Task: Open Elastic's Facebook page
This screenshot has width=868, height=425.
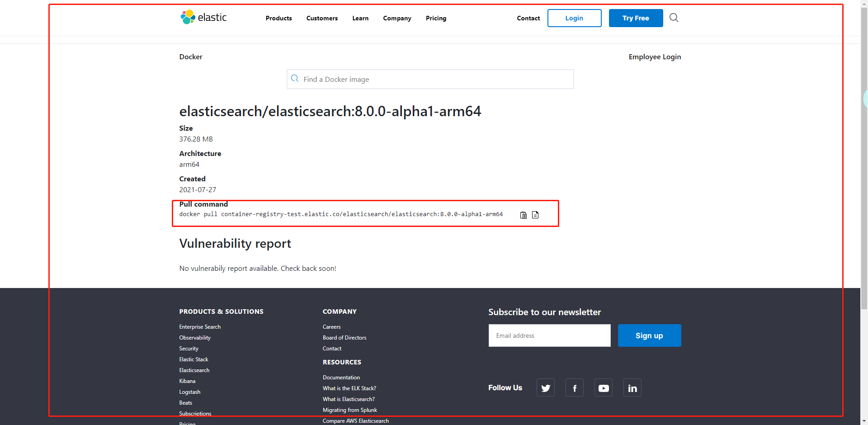Action: coord(575,387)
